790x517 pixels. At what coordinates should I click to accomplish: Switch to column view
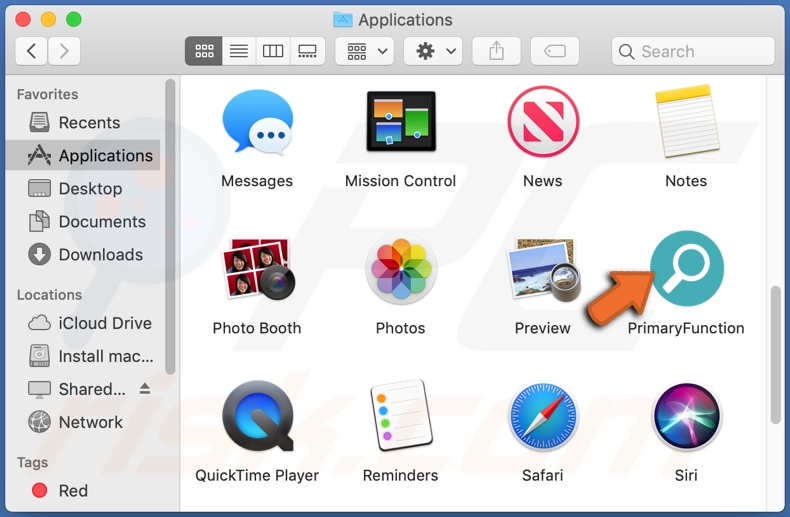pyautogui.click(x=273, y=51)
